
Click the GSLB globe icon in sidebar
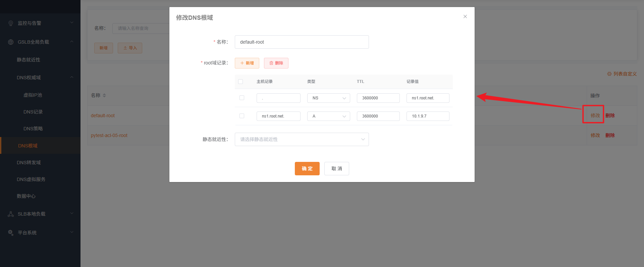(x=11, y=42)
